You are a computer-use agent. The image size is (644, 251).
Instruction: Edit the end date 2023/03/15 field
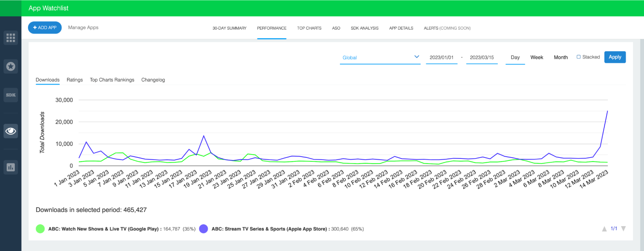(482, 58)
